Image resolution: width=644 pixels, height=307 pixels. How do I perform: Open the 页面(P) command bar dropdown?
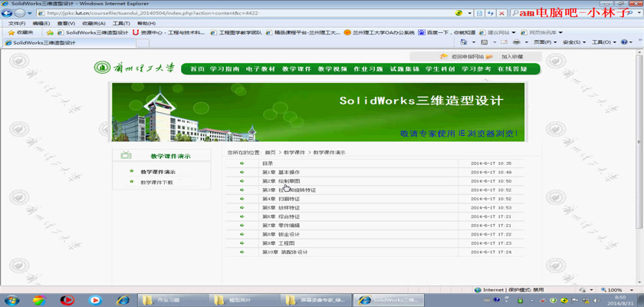coord(545,42)
